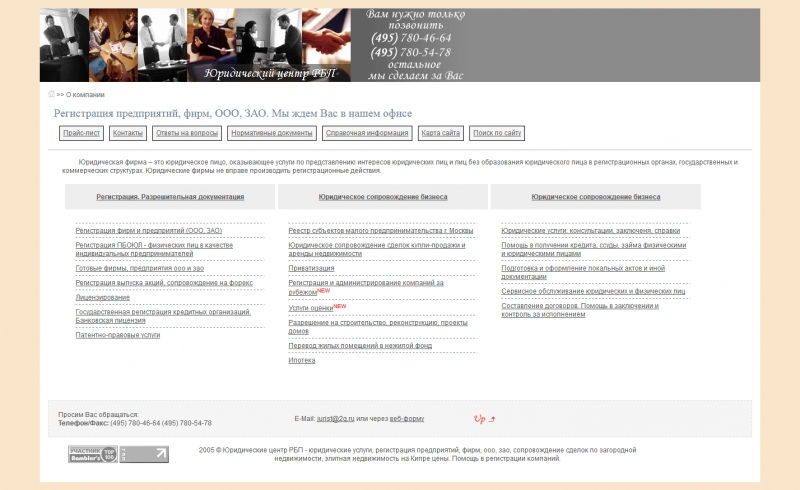The height and width of the screenshot is (490, 800).
Task: Open 'Государственная регистрация кредитных организаций' link
Action: click(x=163, y=316)
